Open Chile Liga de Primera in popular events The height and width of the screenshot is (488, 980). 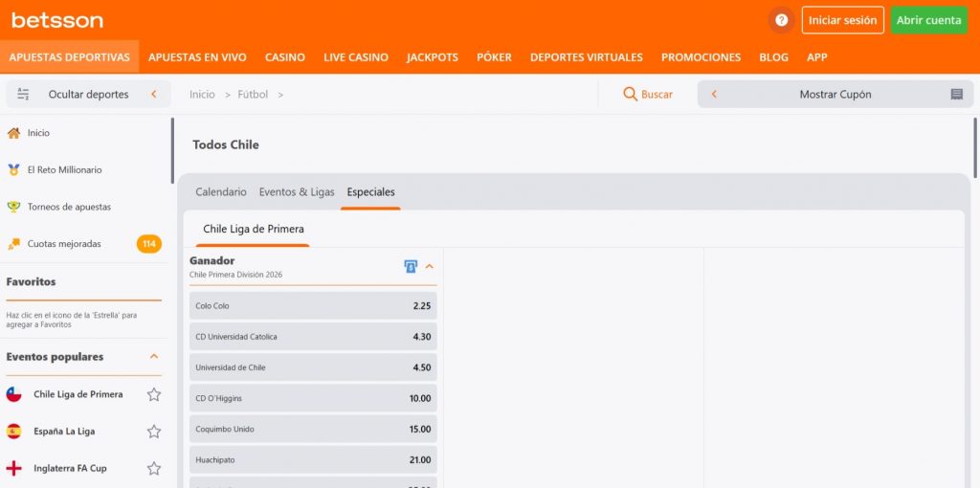78,394
